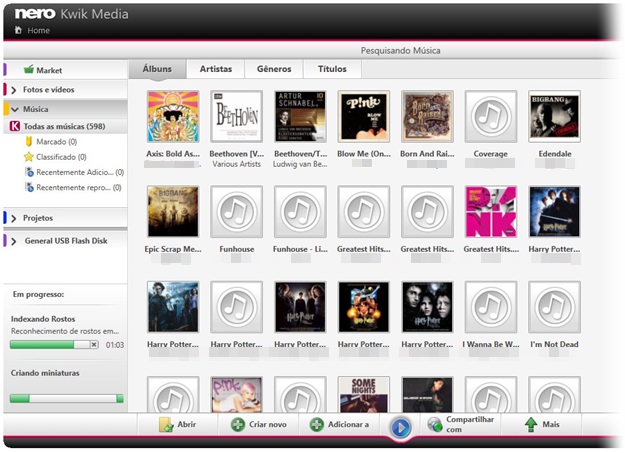The height and width of the screenshot is (453, 625).
Task: Select the Classificado (0) list entry
Action: (x=61, y=157)
